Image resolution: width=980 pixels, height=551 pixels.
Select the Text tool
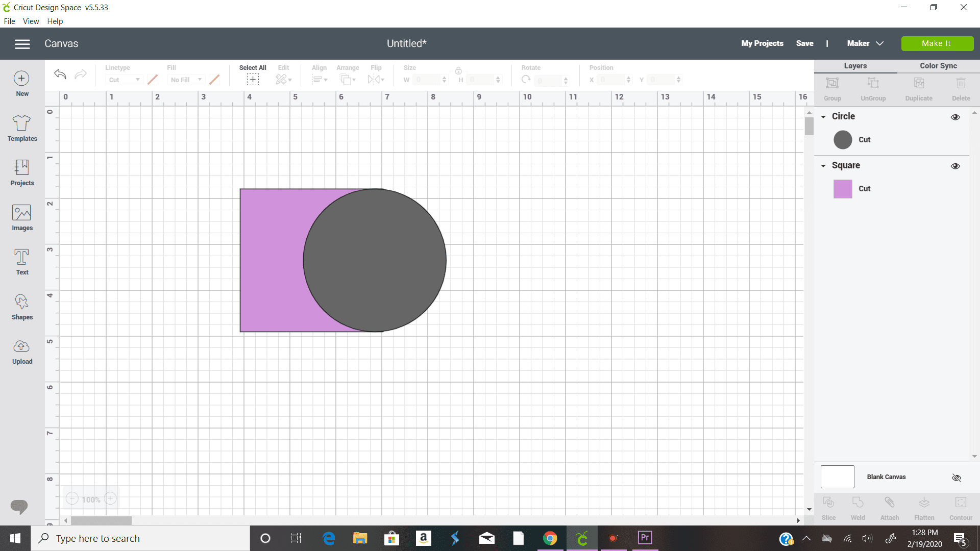pyautogui.click(x=22, y=262)
